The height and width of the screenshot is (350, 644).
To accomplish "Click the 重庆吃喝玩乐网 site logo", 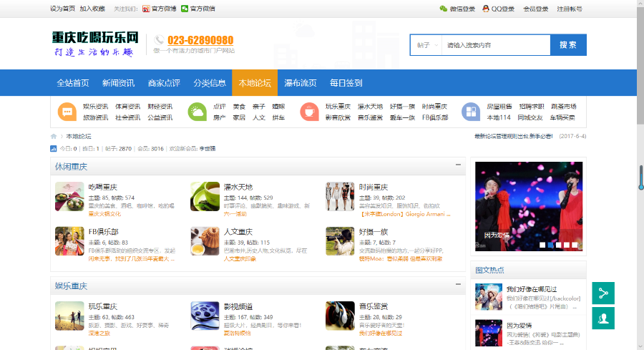I will click(x=95, y=43).
